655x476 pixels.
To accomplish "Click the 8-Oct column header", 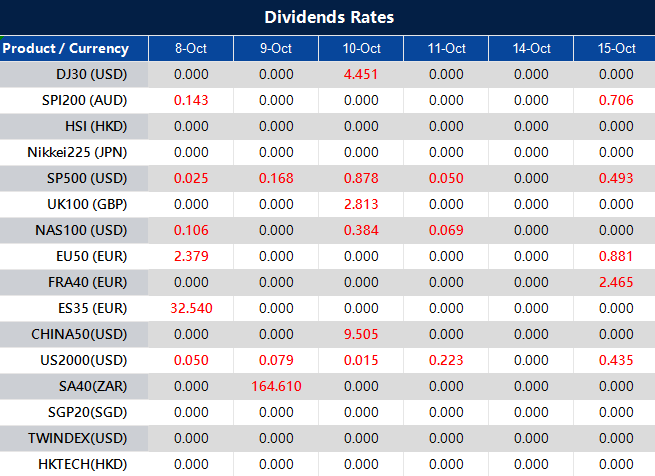I will click(x=191, y=48).
